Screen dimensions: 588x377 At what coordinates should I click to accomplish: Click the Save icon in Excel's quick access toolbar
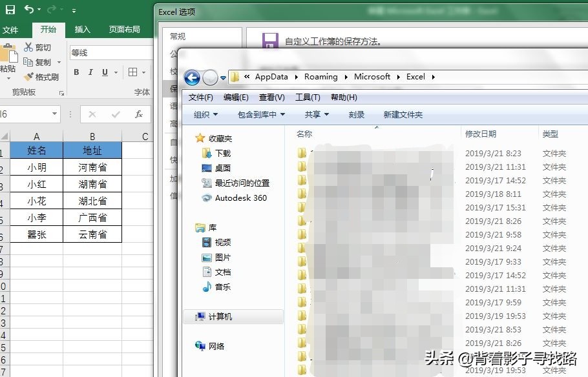10,10
